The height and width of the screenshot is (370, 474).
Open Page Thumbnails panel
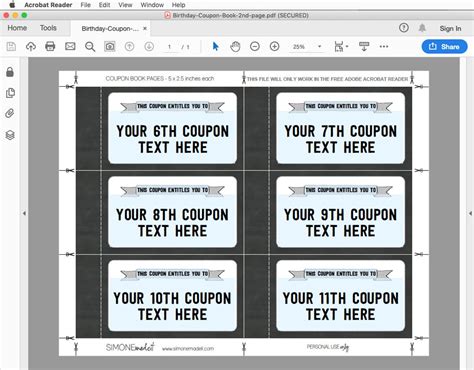point(10,93)
